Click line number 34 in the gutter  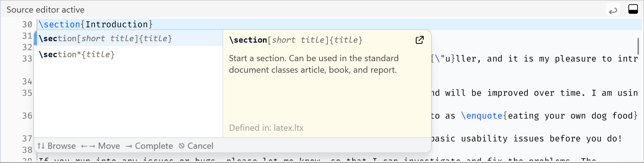27,81
